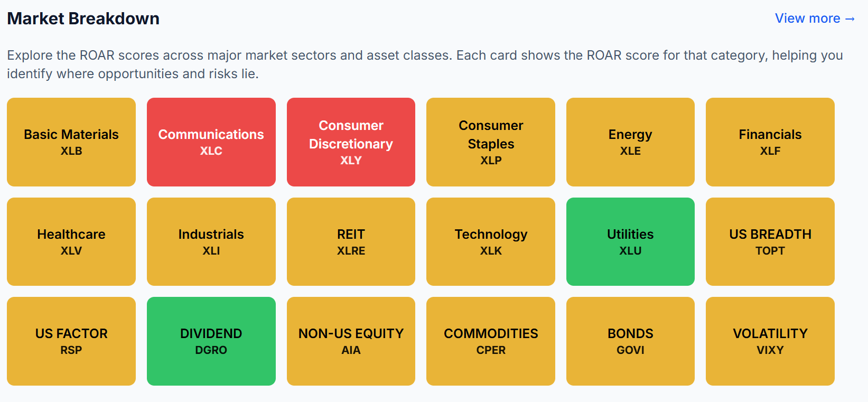Click the VOLATILITY VIXY card
This screenshot has height=402, width=868.
click(x=770, y=341)
